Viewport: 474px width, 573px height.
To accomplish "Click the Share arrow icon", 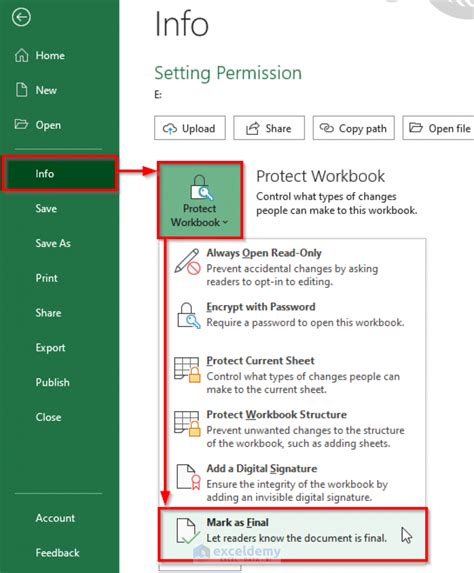I will (253, 128).
